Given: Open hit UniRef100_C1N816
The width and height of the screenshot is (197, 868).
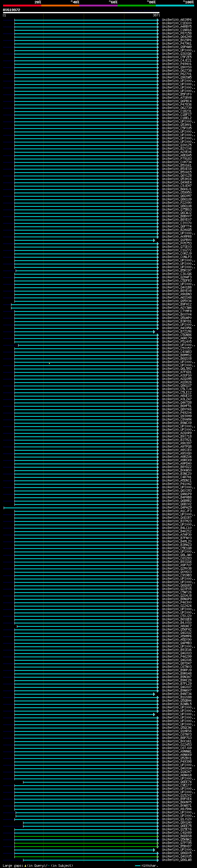Looking at the screenshot, I should [176, 30].
